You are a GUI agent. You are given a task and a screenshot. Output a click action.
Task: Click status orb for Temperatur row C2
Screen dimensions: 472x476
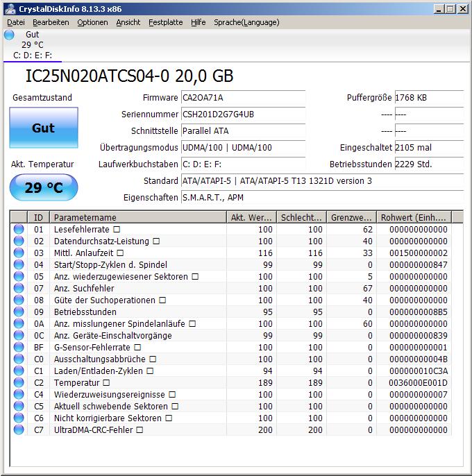point(19,382)
